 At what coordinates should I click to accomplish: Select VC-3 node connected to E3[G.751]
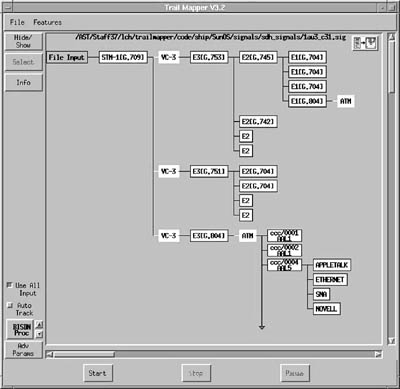click(x=168, y=171)
